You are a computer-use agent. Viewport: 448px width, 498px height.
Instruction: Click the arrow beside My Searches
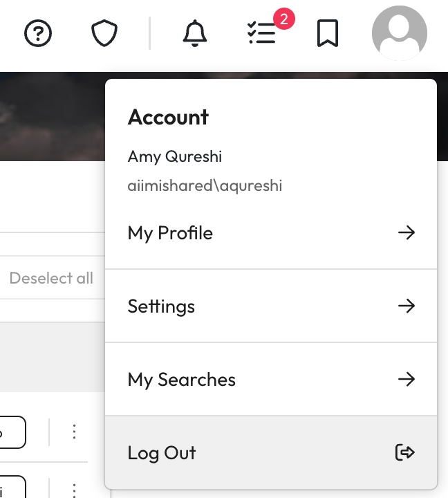click(x=407, y=379)
